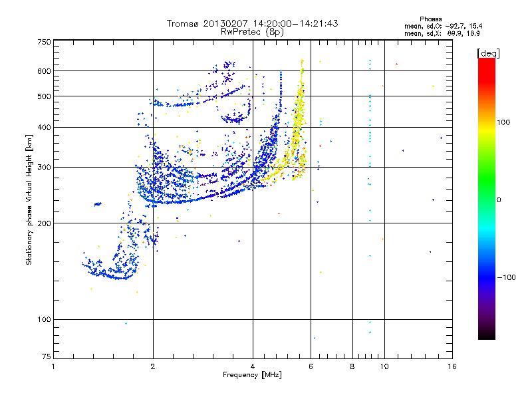Click the colorbar label '-100'

(506, 277)
